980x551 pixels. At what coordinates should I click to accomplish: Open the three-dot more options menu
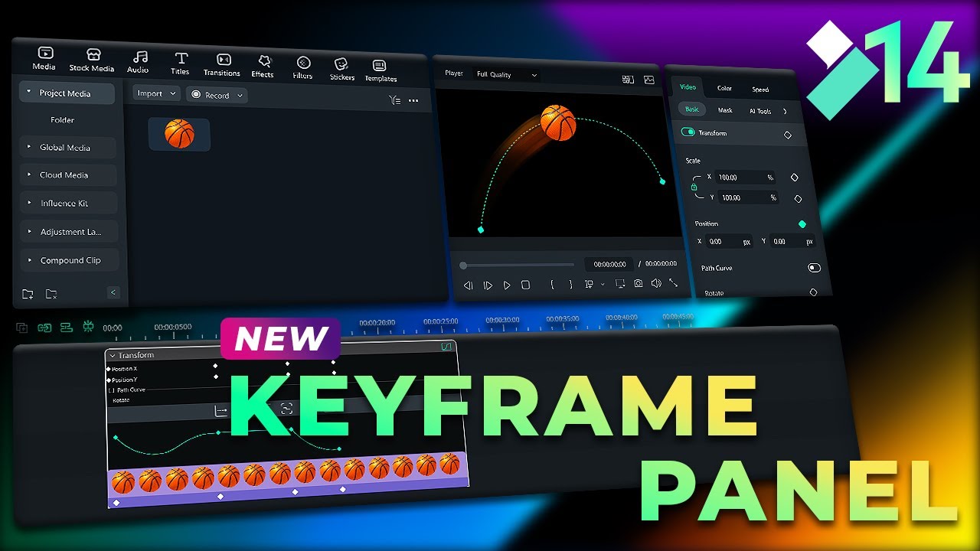tap(413, 100)
